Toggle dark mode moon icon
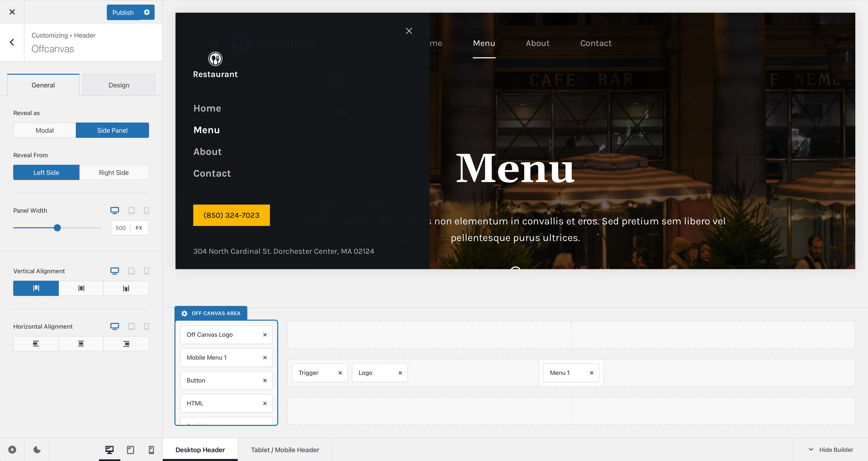The image size is (868, 461). point(37,449)
